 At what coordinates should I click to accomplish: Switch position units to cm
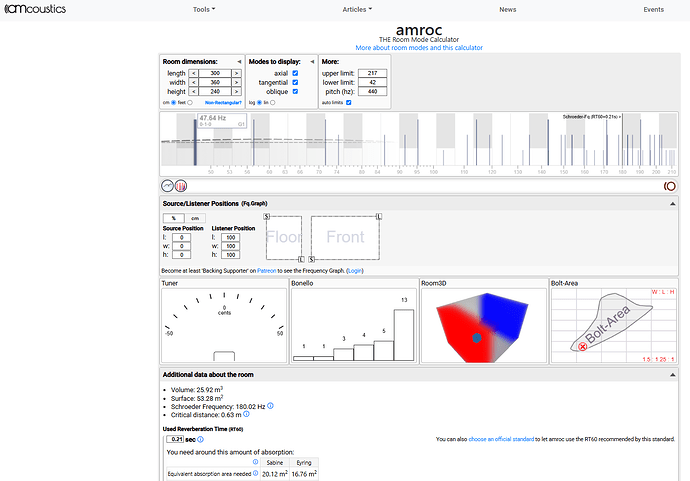coord(195,218)
